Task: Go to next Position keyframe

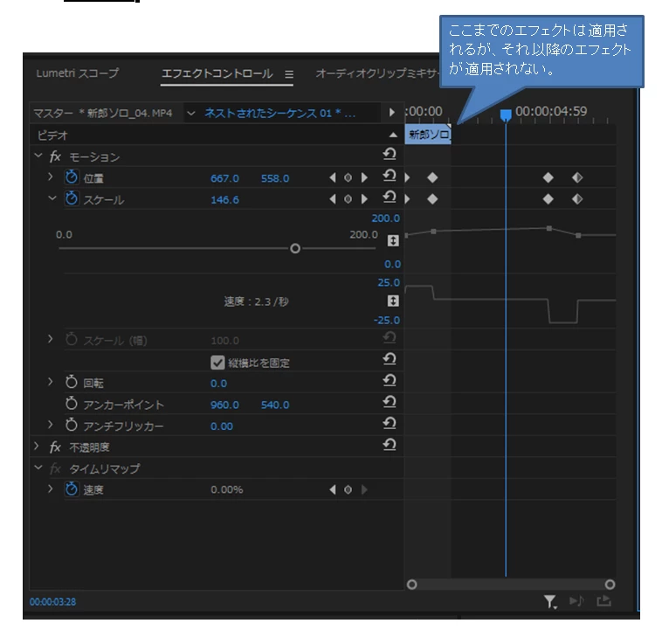Action: pos(364,177)
